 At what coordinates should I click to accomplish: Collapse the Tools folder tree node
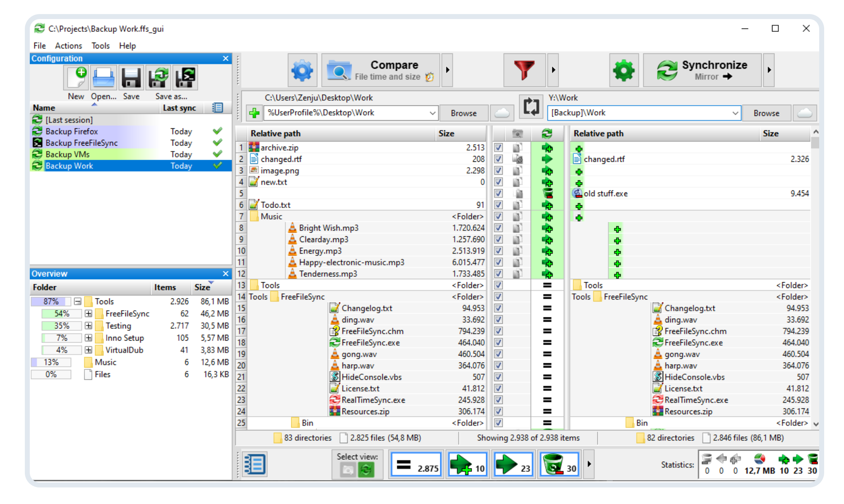click(x=77, y=301)
